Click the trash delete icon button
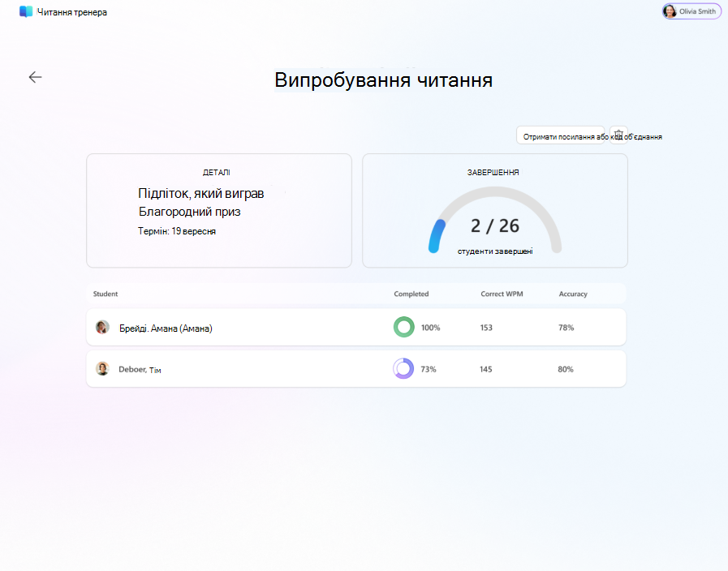 [618, 135]
